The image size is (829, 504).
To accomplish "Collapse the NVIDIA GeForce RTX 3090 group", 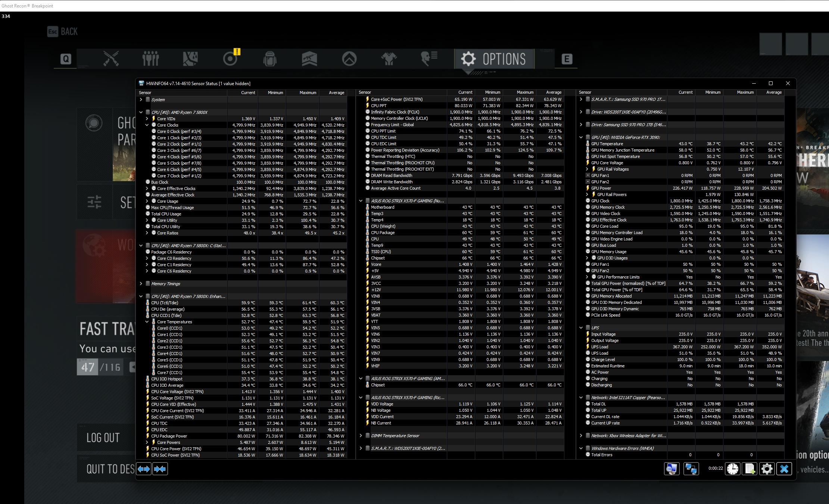I will coord(581,137).
